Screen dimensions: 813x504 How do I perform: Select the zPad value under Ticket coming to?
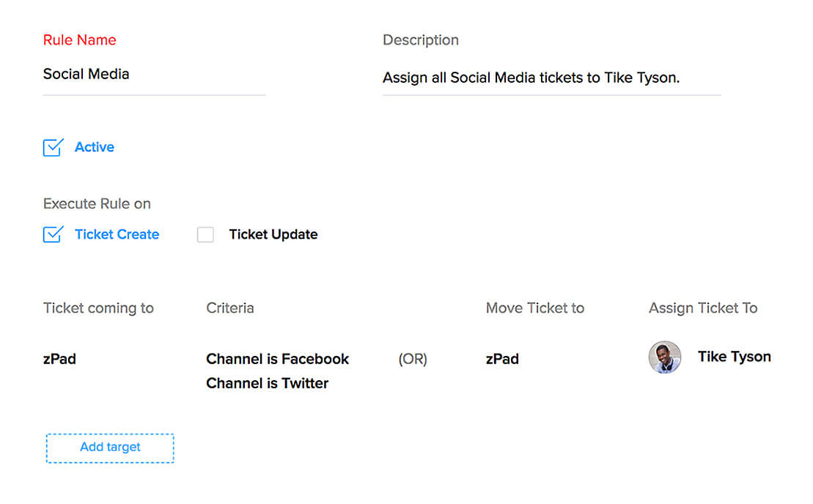pyautogui.click(x=59, y=359)
